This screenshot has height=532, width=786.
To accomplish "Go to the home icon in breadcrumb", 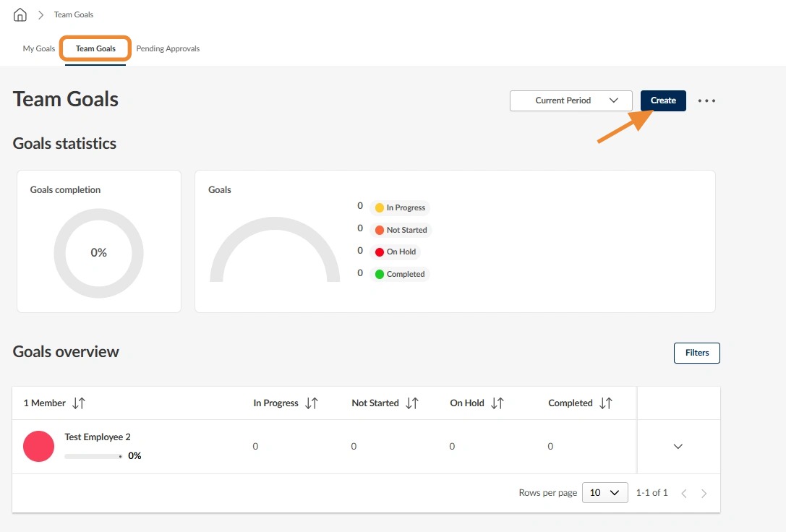I will (x=20, y=14).
